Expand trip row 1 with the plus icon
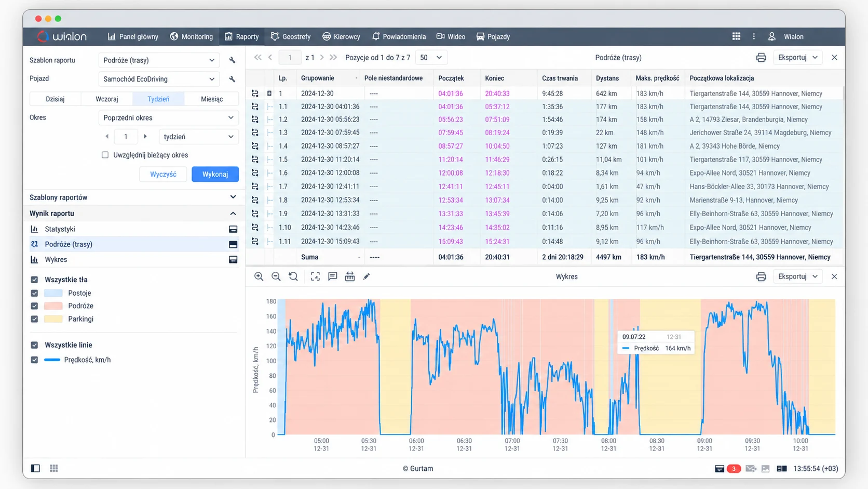The height and width of the screenshot is (489, 868). (269, 94)
